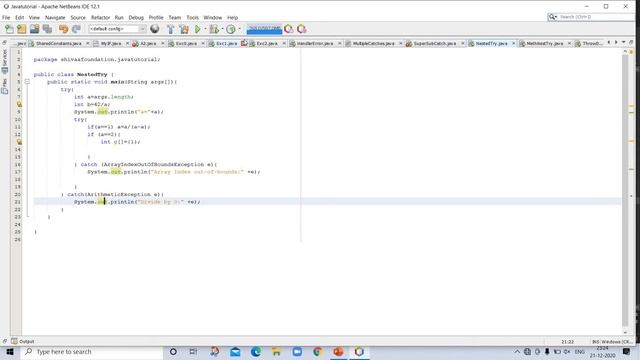The width and height of the screenshot is (640, 360).
Task: Open the Refactor menu
Action: point(100,18)
